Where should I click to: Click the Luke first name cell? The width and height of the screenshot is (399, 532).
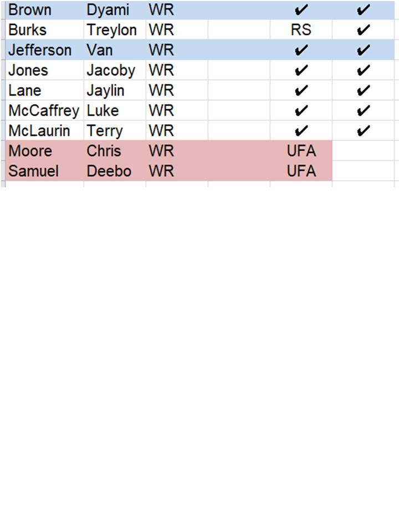click(103, 111)
